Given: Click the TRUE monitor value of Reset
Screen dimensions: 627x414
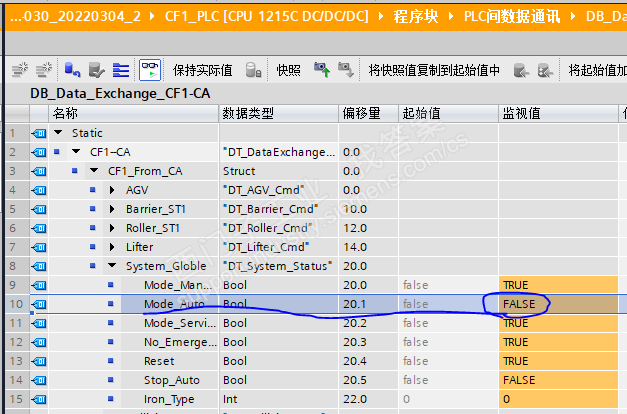Looking at the screenshot, I should click(558, 361).
